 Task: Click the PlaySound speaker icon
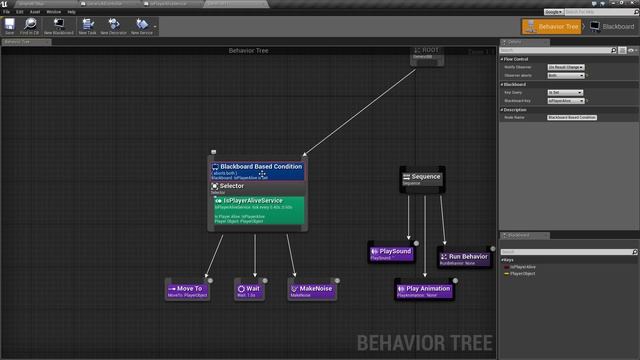tap(374, 251)
